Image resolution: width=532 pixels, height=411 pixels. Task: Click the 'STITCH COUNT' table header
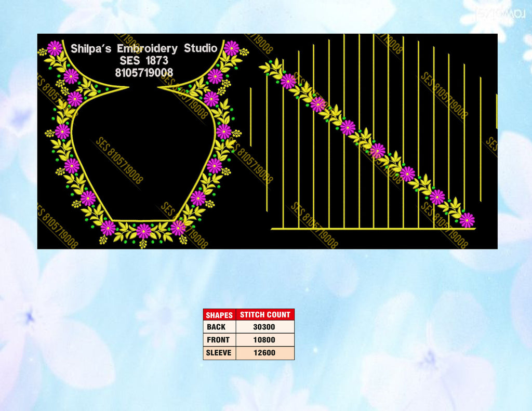coord(265,314)
